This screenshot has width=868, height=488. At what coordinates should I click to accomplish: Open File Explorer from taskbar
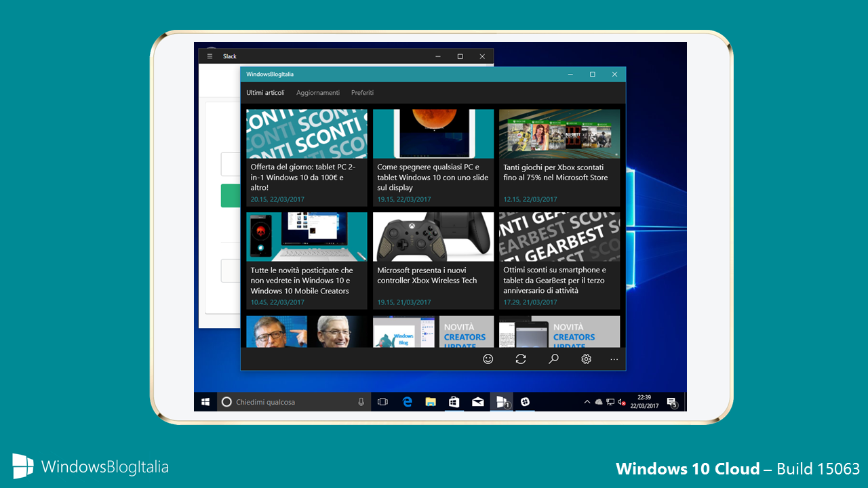431,402
